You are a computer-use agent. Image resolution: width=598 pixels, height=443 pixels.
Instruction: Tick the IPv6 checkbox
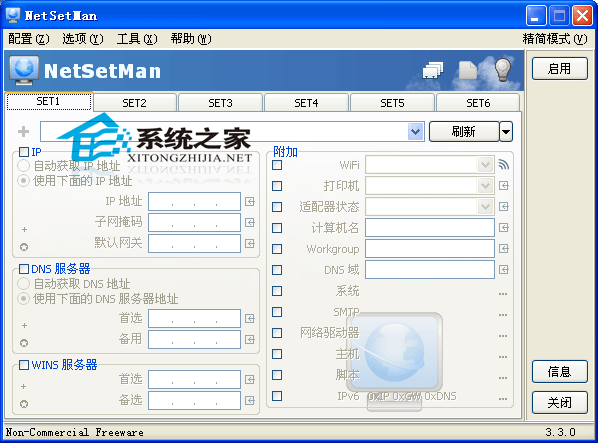click(x=277, y=396)
